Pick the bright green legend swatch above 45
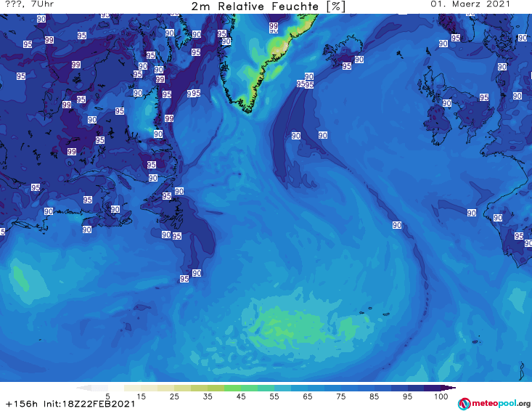532x411 pixels. coord(232,388)
